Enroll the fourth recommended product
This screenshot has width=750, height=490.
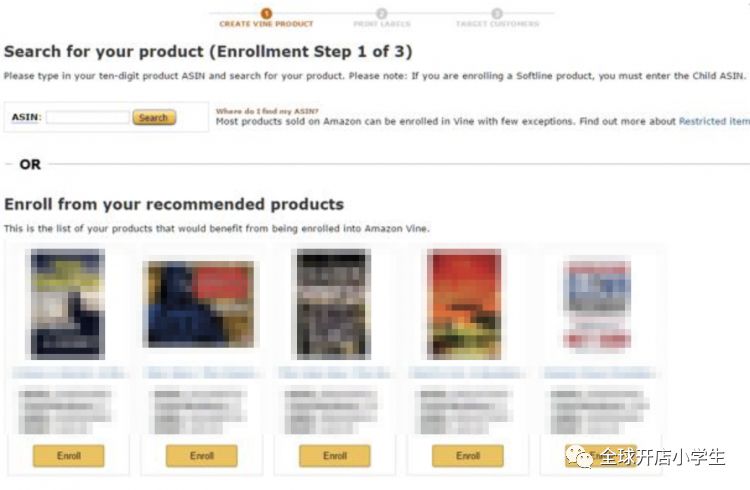[x=468, y=456]
